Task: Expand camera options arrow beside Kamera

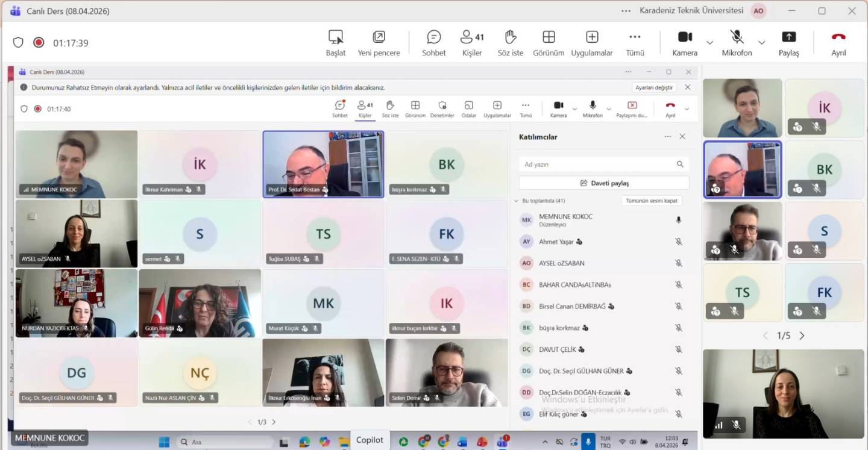Action: tap(709, 43)
